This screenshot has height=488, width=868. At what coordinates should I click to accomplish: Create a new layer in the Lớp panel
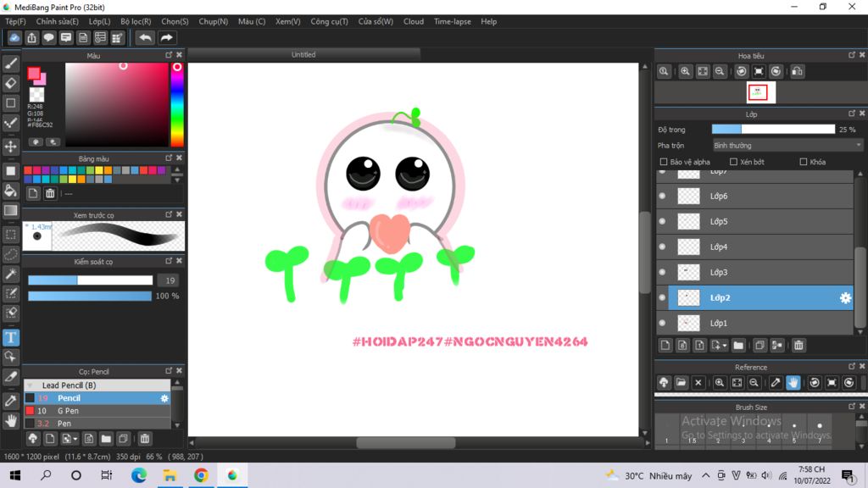[665, 346]
